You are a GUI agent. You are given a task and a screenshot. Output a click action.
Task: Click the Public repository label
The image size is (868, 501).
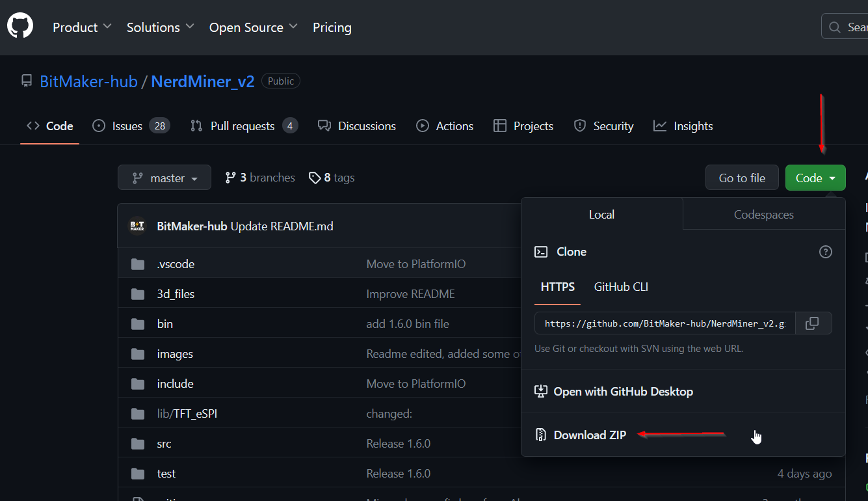click(281, 81)
